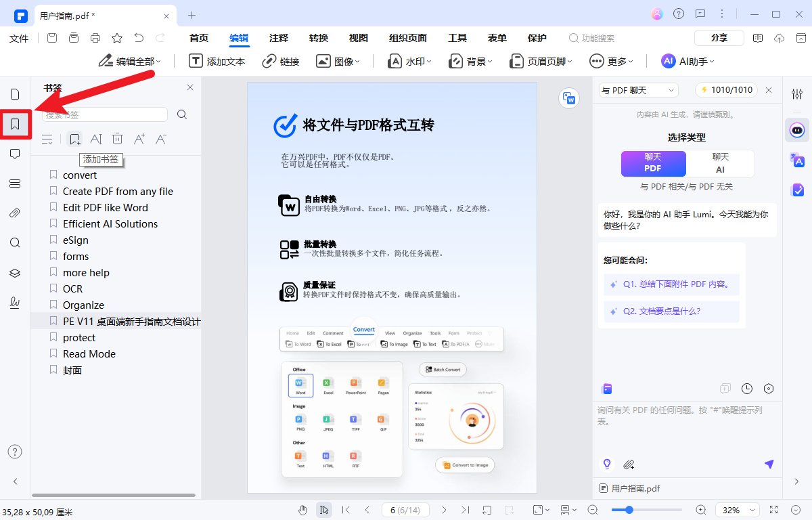
Task: Open the 组织页面 tab
Action: click(407, 38)
